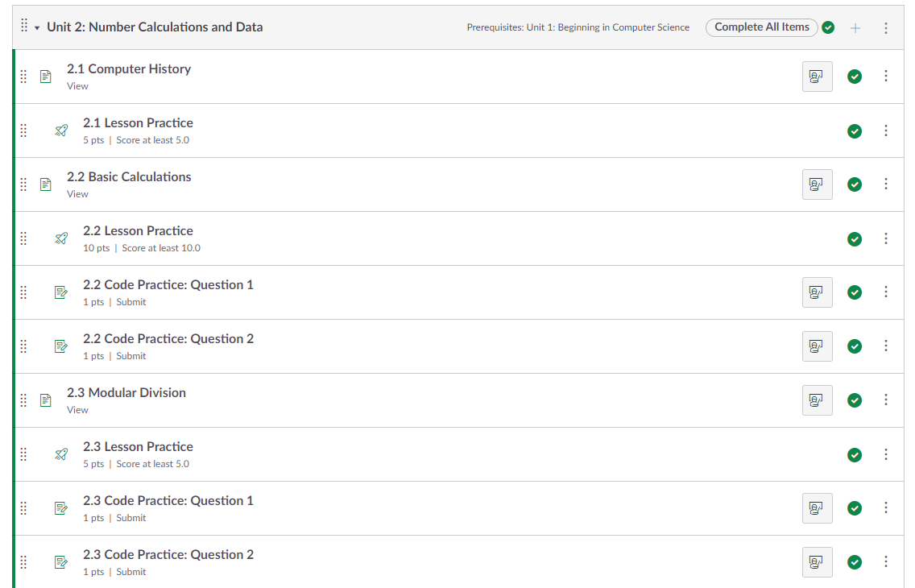Open the three-dot menu for 2.2 Code Practice: Question 2

pos(886,346)
